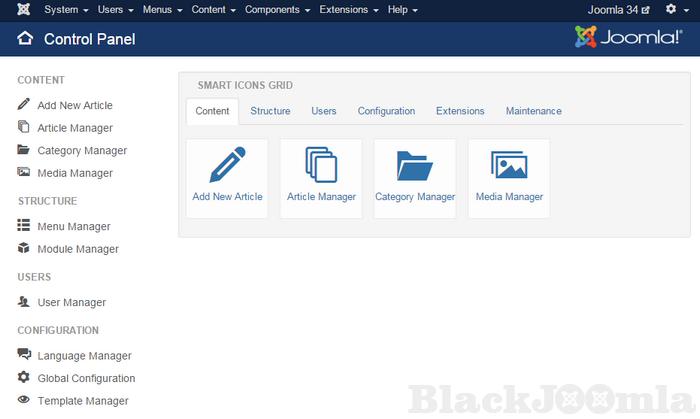Open the Joomla 34 site link
Screen dimensions: 700x419
[x=617, y=10]
